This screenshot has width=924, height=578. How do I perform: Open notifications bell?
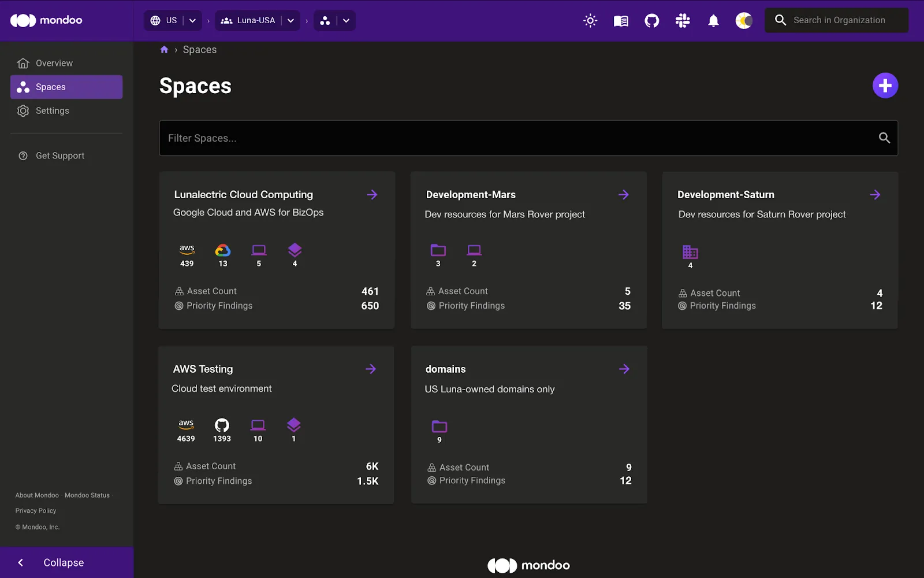point(714,21)
